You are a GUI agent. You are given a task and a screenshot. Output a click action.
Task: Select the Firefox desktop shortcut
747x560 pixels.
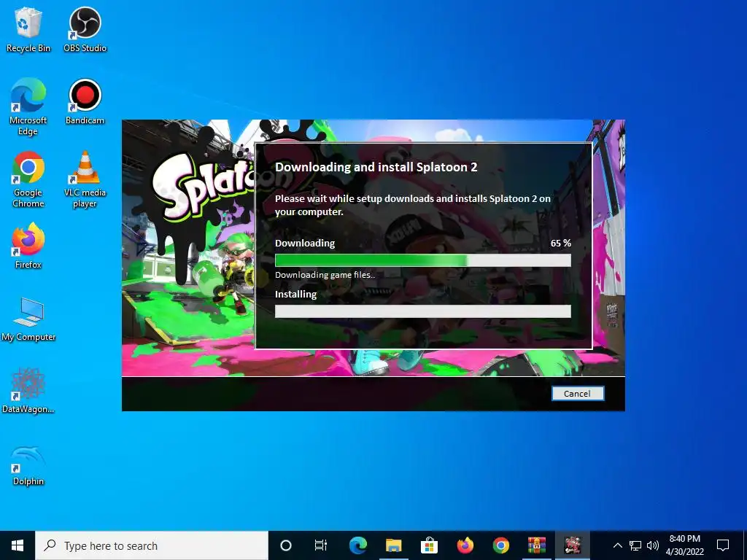tap(28, 246)
